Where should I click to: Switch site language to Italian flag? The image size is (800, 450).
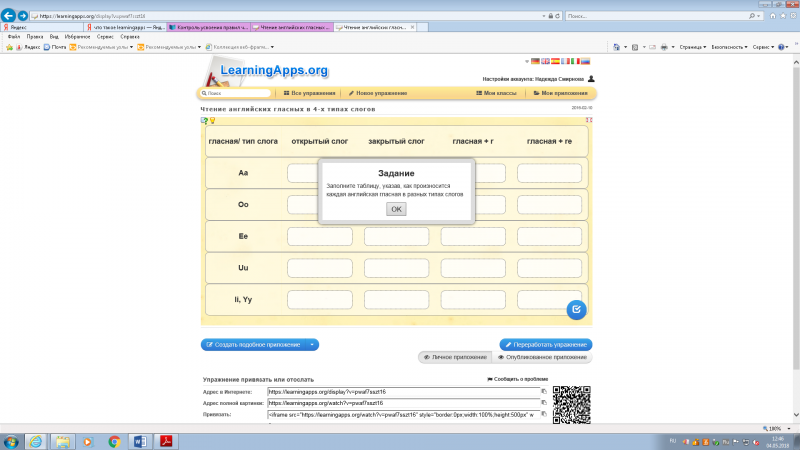coord(576,61)
